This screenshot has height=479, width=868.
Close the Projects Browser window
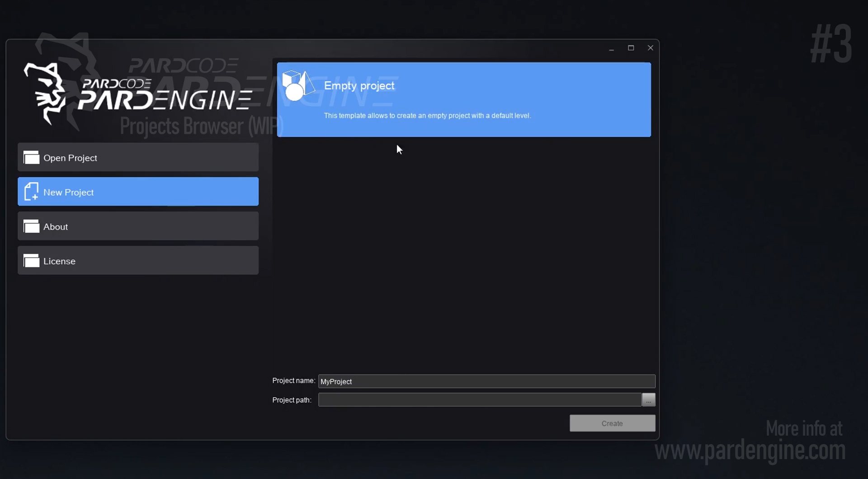point(650,48)
